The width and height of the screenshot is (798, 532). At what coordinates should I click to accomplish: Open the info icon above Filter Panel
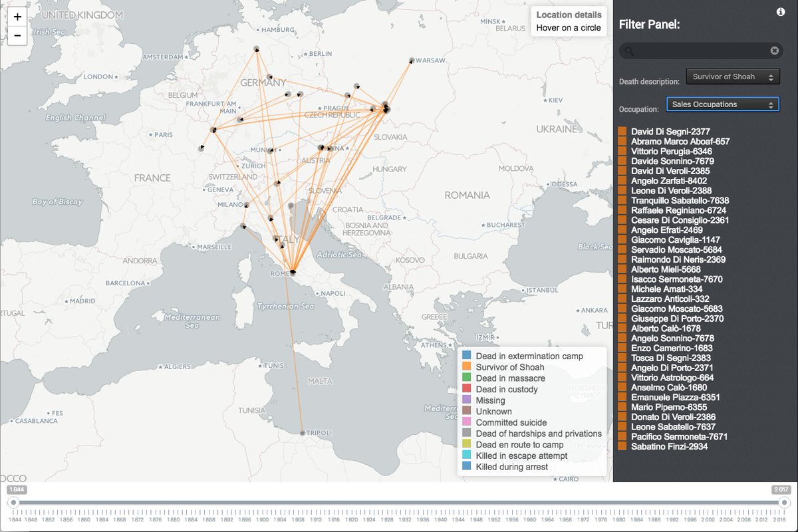tap(781, 12)
